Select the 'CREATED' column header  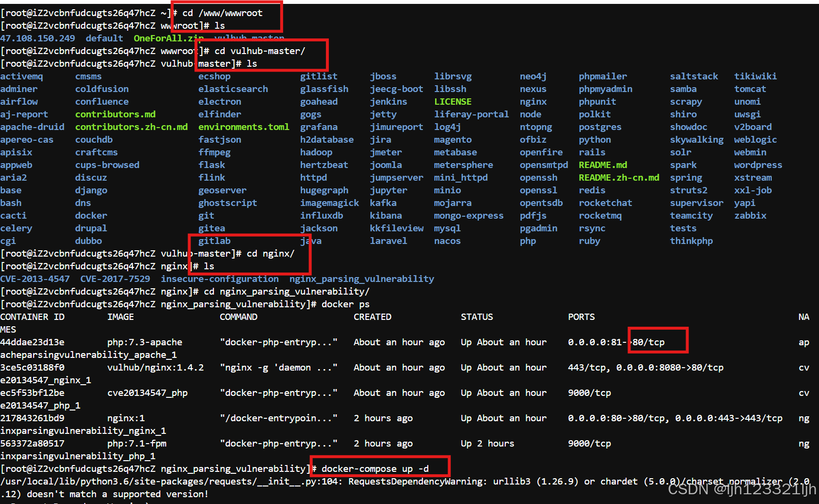(372, 317)
